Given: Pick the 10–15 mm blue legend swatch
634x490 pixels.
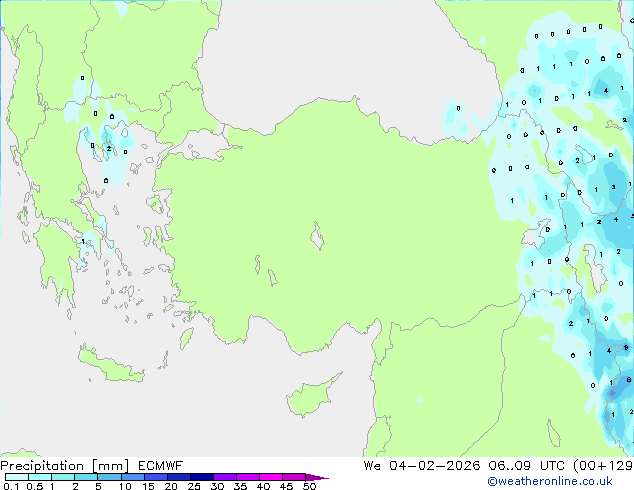Looking at the screenshot, I should [x=133, y=477].
